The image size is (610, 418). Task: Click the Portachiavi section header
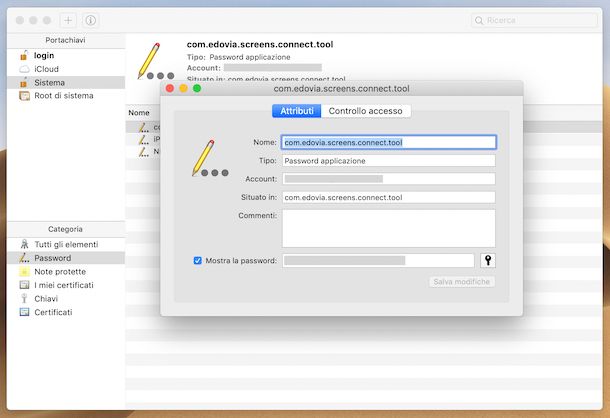(x=65, y=40)
